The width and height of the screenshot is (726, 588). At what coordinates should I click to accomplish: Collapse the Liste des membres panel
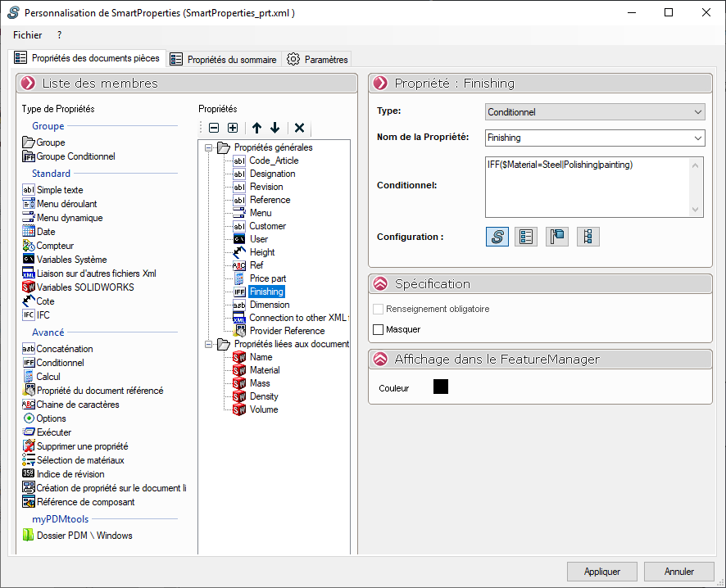pyautogui.click(x=28, y=83)
